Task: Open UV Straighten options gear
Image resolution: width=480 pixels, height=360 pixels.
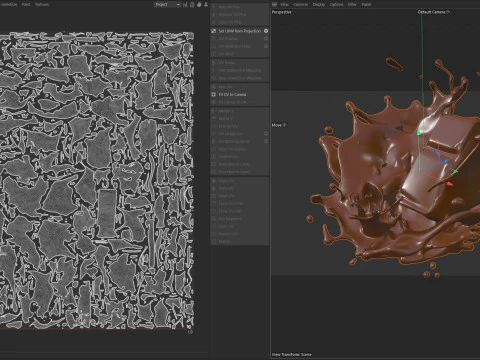Action: pos(266,134)
